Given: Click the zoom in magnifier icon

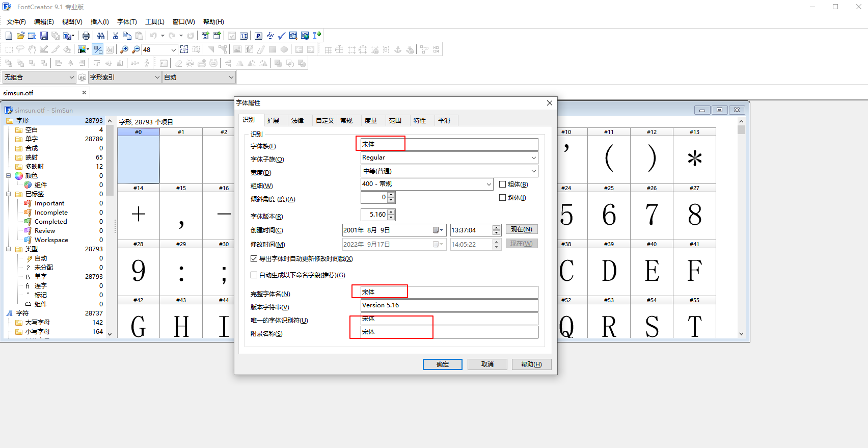Looking at the screenshot, I should point(124,49).
